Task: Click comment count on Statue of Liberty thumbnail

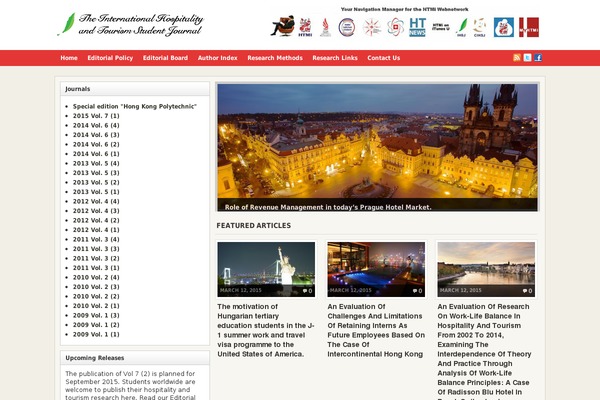Action: (307, 291)
